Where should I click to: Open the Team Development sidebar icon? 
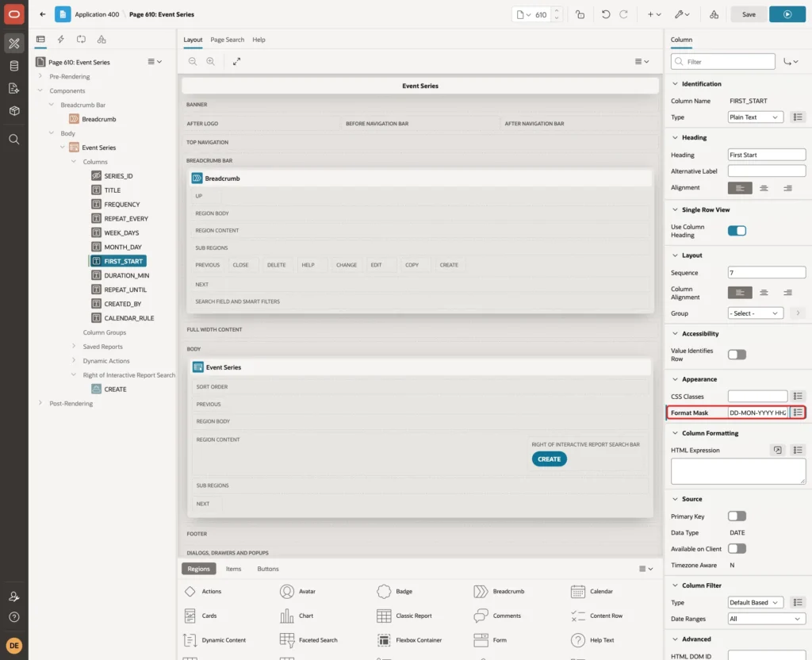click(14, 88)
